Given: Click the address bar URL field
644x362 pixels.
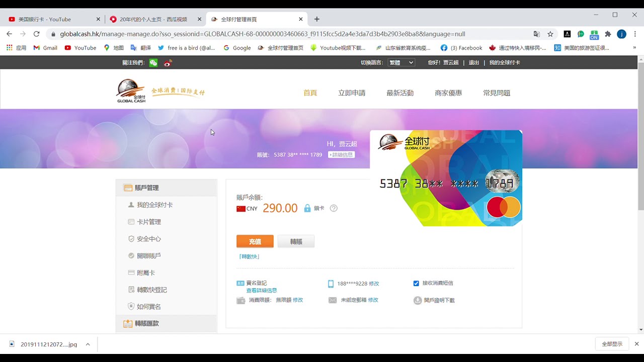Looking at the screenshot, I should tap(287, 34).
